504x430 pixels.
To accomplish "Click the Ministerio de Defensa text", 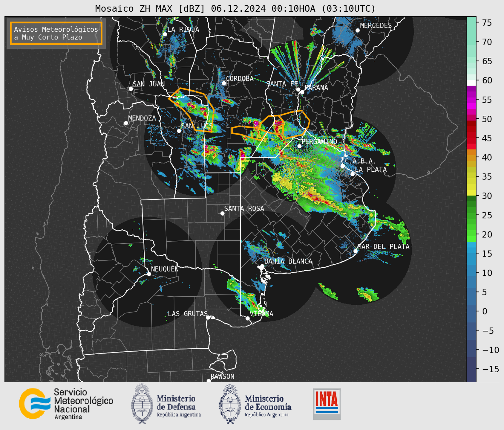I will click(x=179, y=406).
